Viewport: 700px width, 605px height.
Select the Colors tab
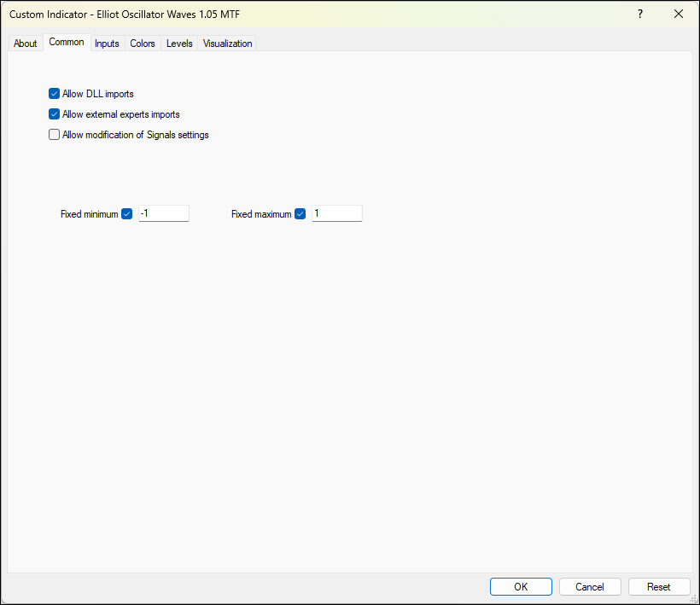coord(143,44)
